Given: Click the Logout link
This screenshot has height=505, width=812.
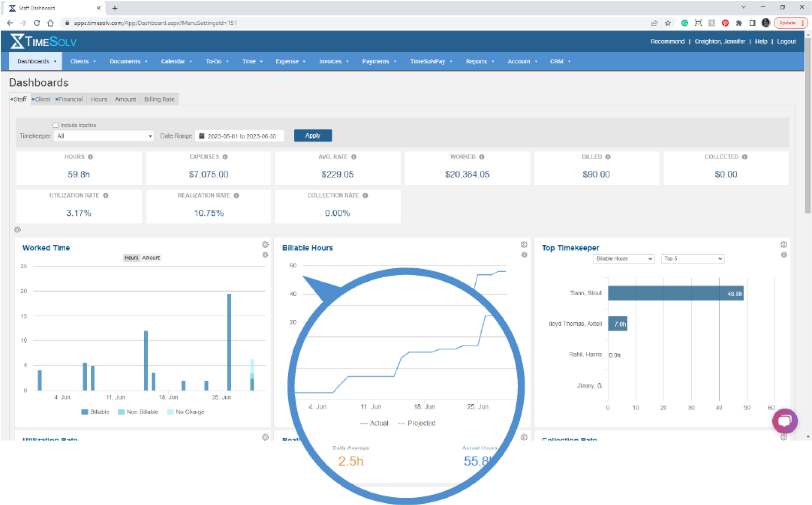Looking at the screenshot, I should 786,41.
